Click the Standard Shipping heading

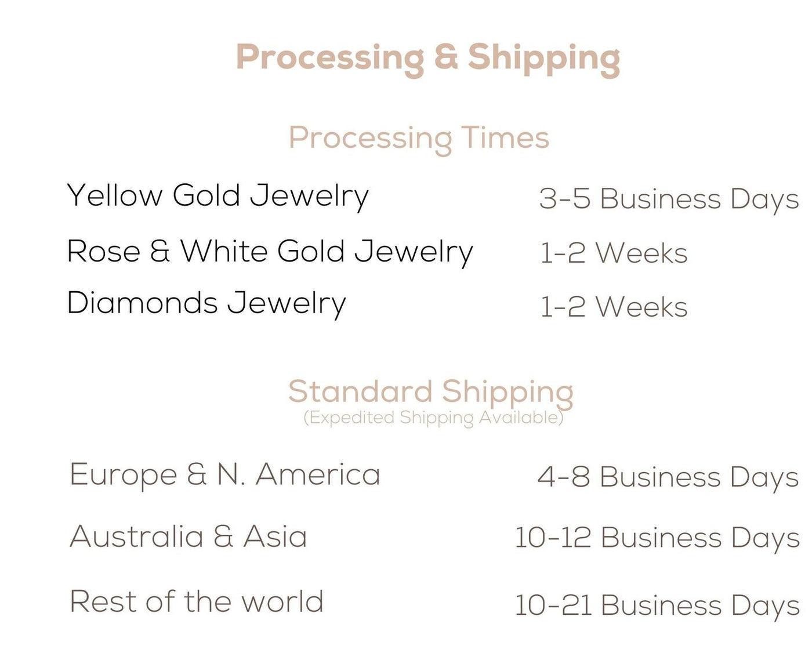(x=430, y=391)
